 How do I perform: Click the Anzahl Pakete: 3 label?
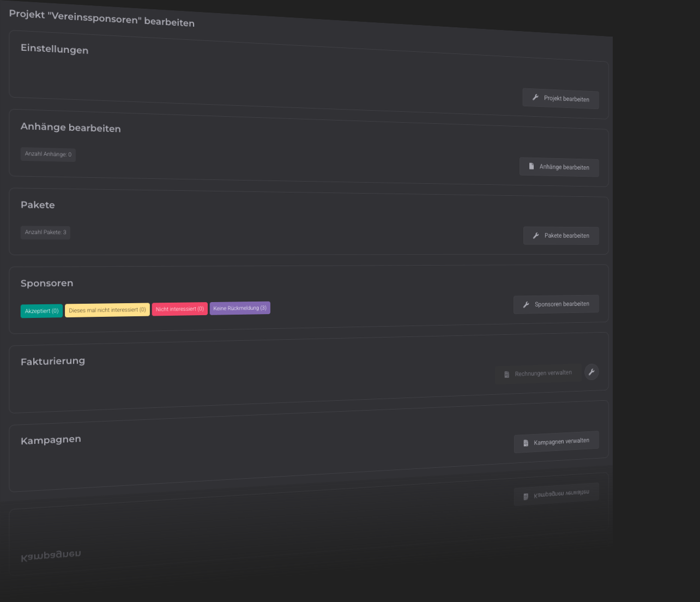coord(45,232)
